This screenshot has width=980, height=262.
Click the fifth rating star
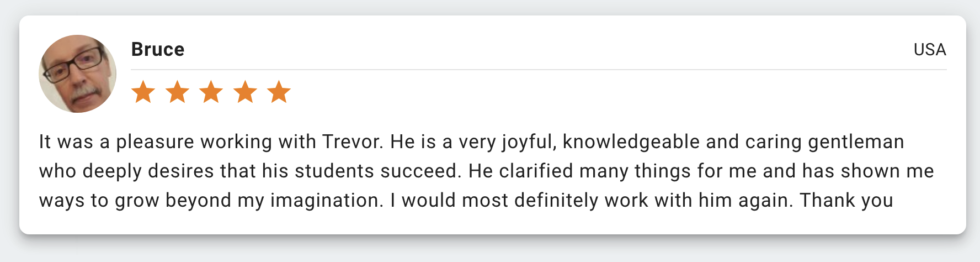point(279,92)
